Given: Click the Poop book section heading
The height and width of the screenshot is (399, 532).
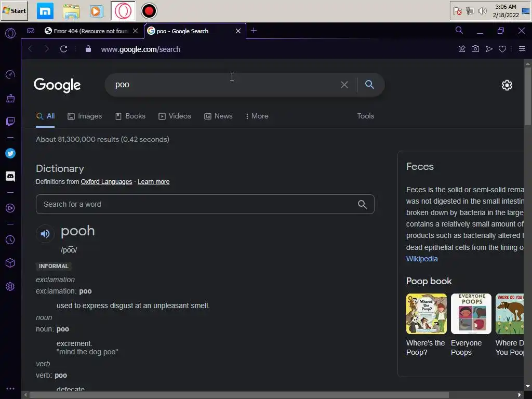Looking at the screenshot, I should point(429,281).
